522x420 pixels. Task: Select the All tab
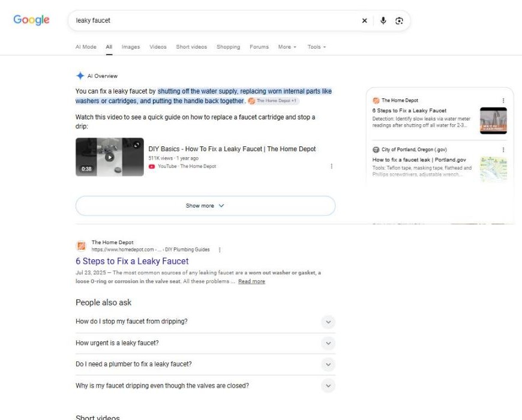(109, 47)
